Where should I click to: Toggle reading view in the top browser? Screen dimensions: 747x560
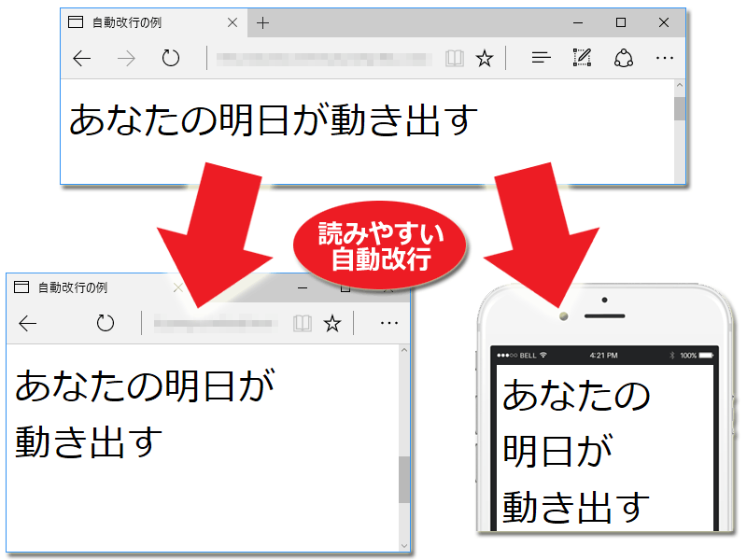(455, 58)
